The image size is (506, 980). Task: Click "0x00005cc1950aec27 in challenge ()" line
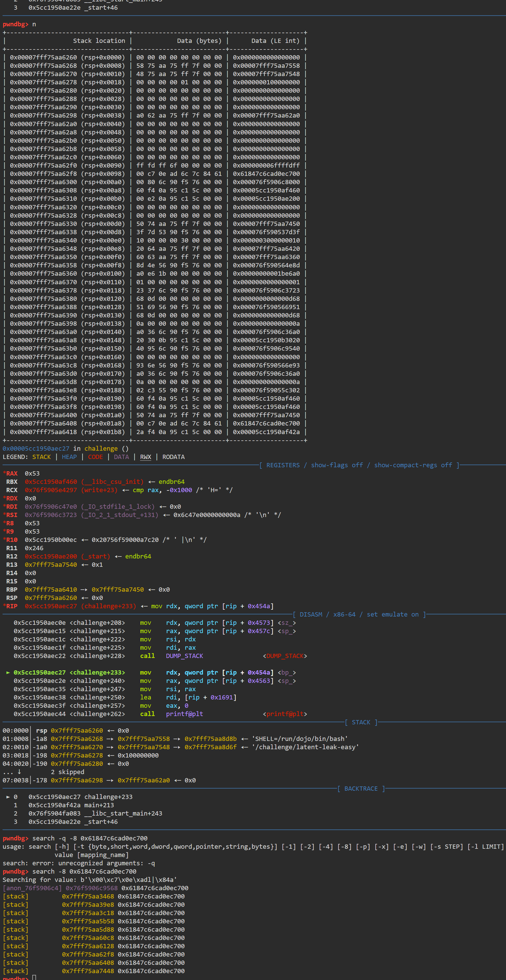point(65,448)
